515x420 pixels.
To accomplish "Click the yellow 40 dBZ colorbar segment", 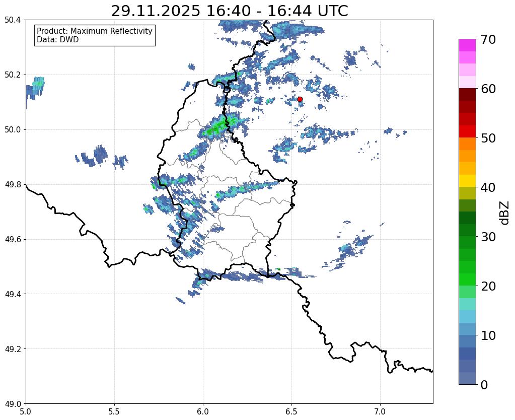I will (x=467, y=181).
